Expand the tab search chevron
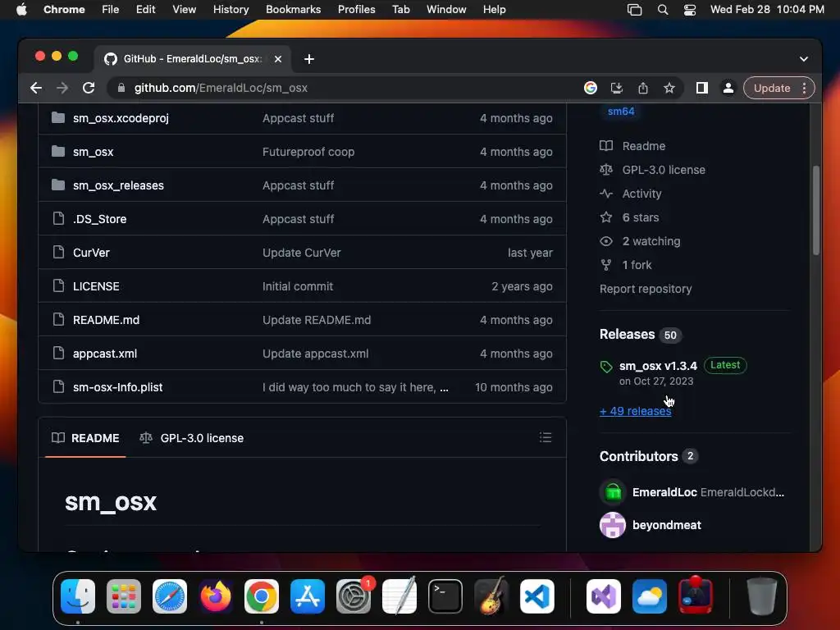The height and width of the screenshot is (630, 840). [804, 59]
